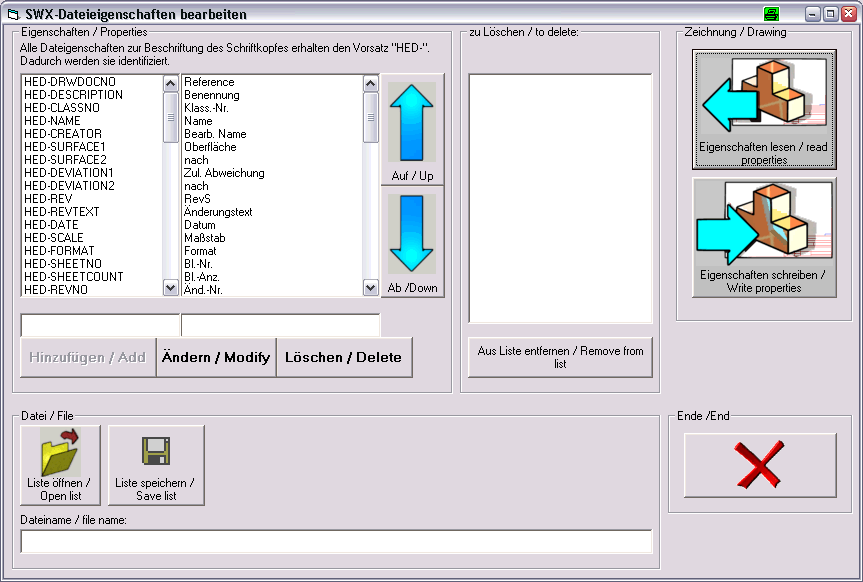This screenshot has height=582, width=863.
Task: Open a list with Liste öffnen
Action: point(61,465)
